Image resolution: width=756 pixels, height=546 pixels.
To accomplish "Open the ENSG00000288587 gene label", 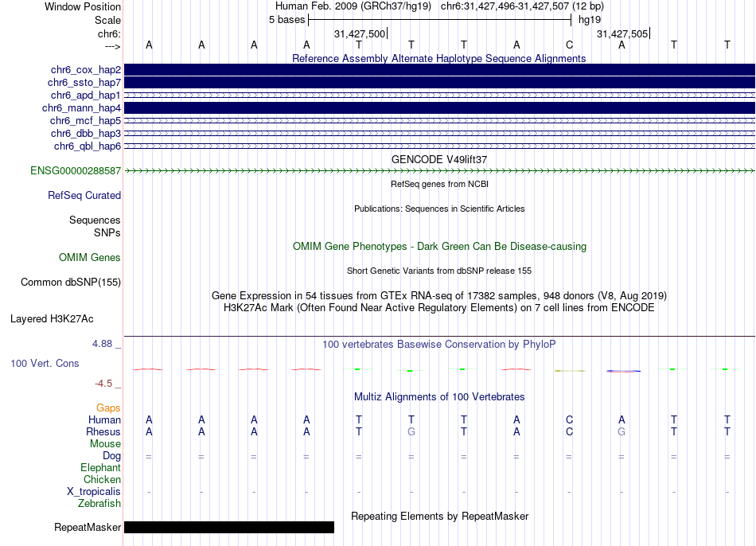I will [x=76, y=171].
